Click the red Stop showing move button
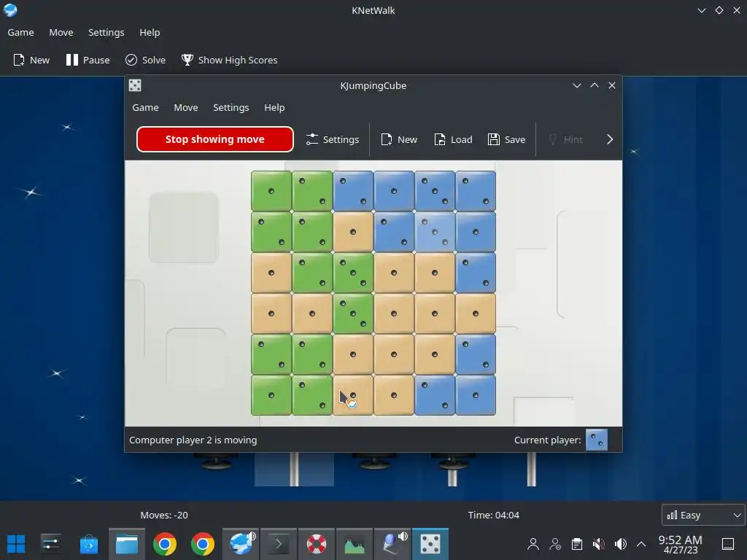747x560 pixels. click(215, 139)
